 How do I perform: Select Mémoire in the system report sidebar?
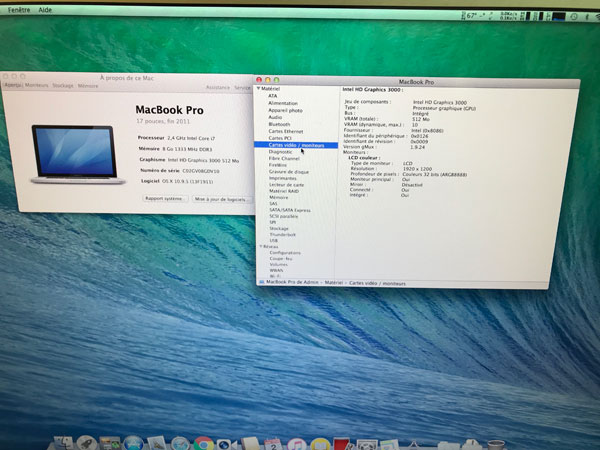tap(279, 197)
